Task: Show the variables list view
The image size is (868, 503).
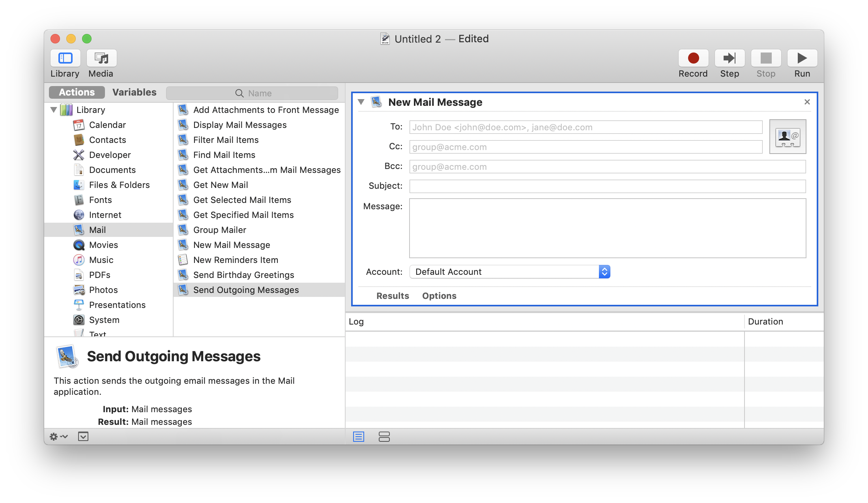Action: [x=384, y=437]
